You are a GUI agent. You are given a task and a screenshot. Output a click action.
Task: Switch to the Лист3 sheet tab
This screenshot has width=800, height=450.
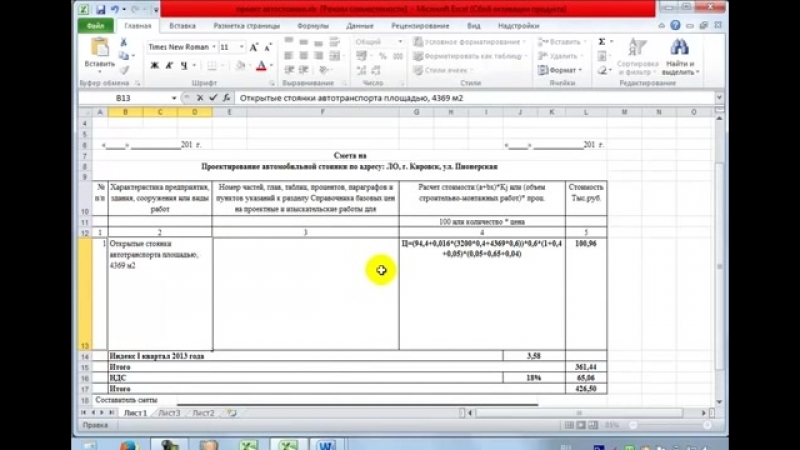[x=168, y=412]
